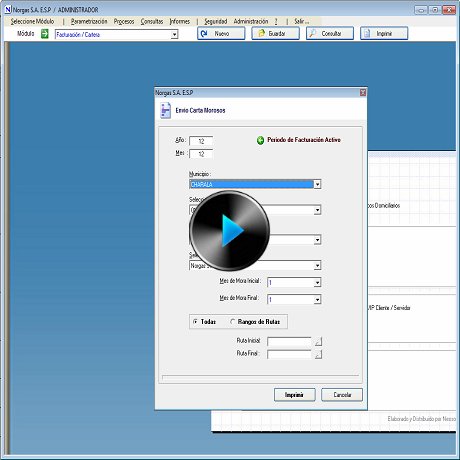The width and height of the screenshot is (460, 460).
Task: Play the video using the large play button
Action: 230,230
